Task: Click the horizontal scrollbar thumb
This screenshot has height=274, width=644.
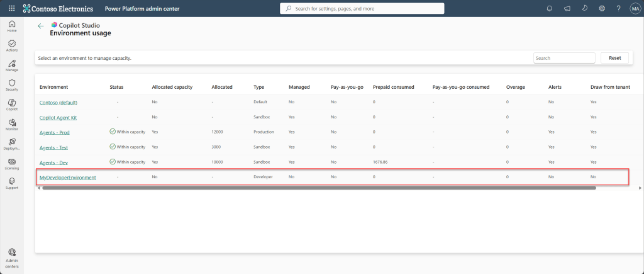Action: click(x=319, y=188)
